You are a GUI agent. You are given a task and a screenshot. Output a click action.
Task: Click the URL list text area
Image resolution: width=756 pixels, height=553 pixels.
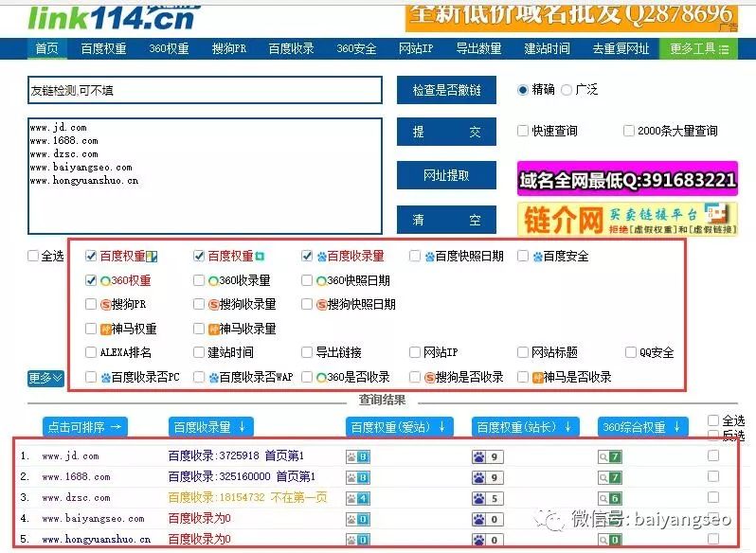205,176
